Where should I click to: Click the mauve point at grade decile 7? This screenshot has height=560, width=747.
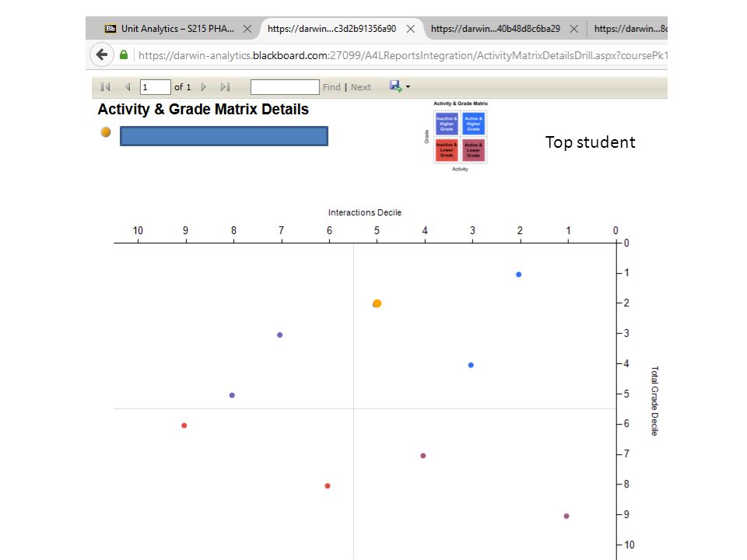coord(423,456)
